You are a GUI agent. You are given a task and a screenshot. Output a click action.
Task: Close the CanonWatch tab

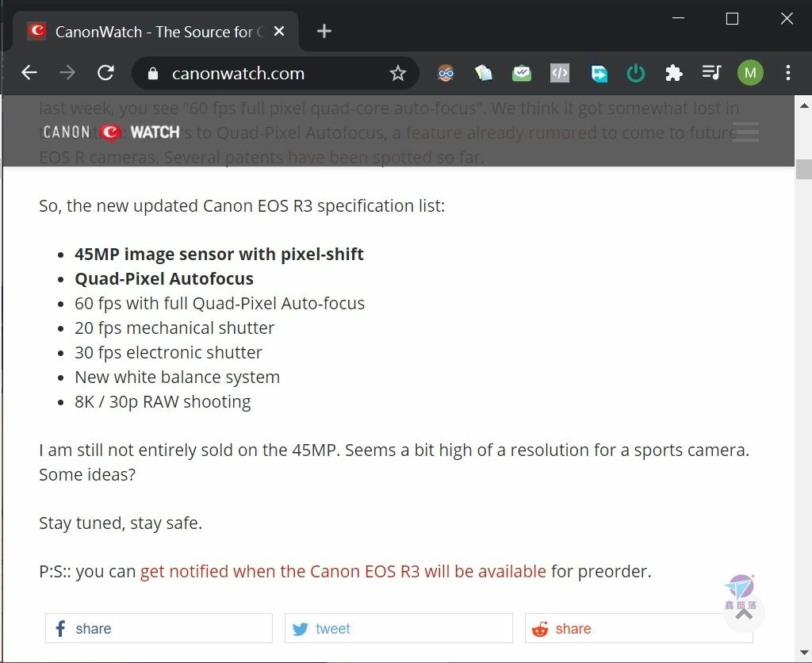tap(279, 31)
